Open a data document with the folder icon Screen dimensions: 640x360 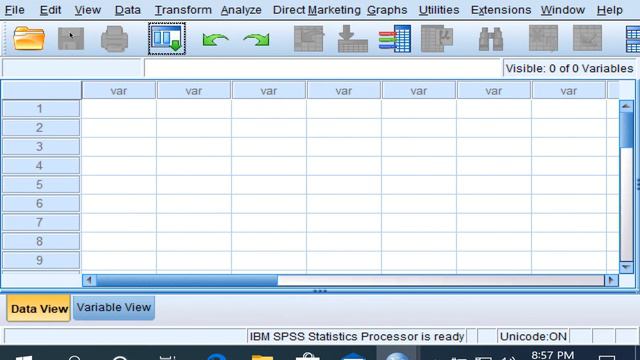[29, 39]
